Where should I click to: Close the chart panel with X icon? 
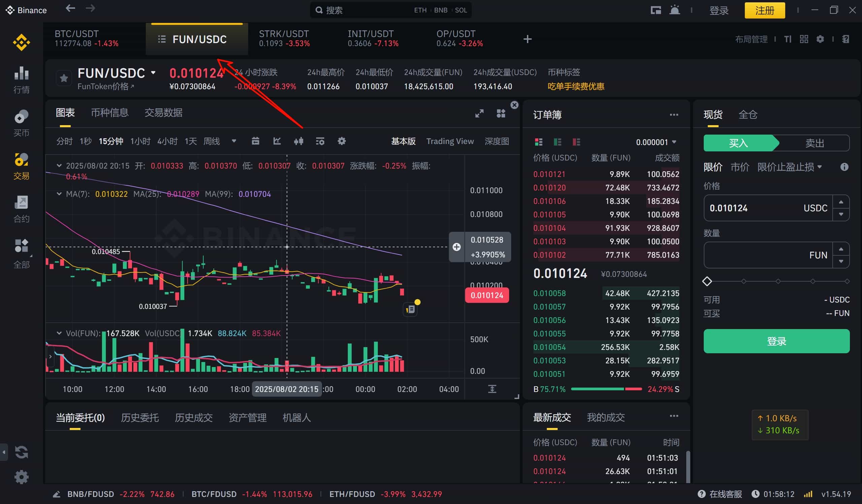click(515, 105)
